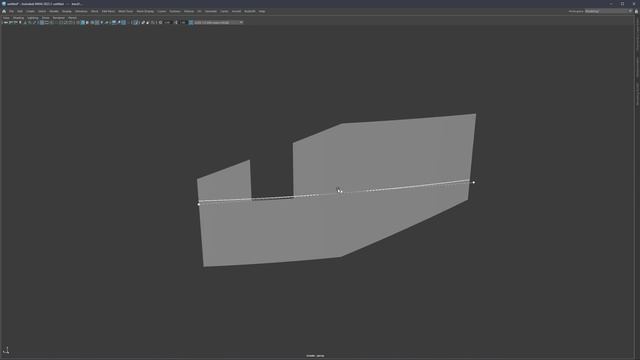Open the view transform dropdown in panel toolbar
640x360 pixels.
click(x=218, y=22)
